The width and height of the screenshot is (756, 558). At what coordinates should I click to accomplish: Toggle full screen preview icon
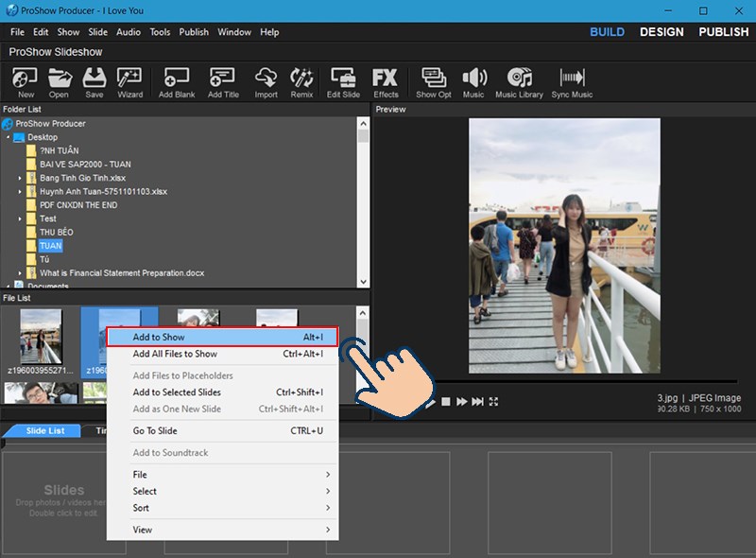pyautogui.click(x=493, y=402)
